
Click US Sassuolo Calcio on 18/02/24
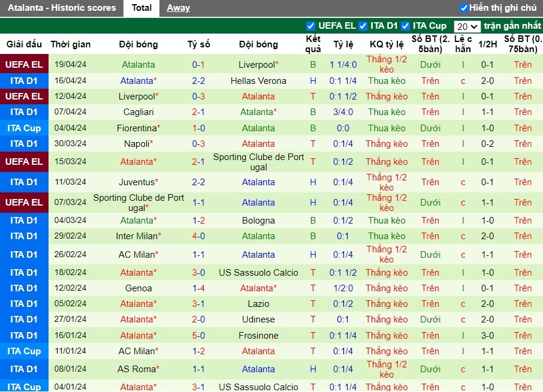(x=258, y=273)
